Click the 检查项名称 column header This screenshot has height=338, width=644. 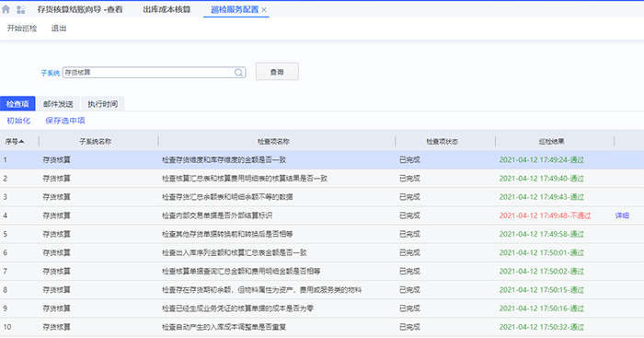point(273,142)
